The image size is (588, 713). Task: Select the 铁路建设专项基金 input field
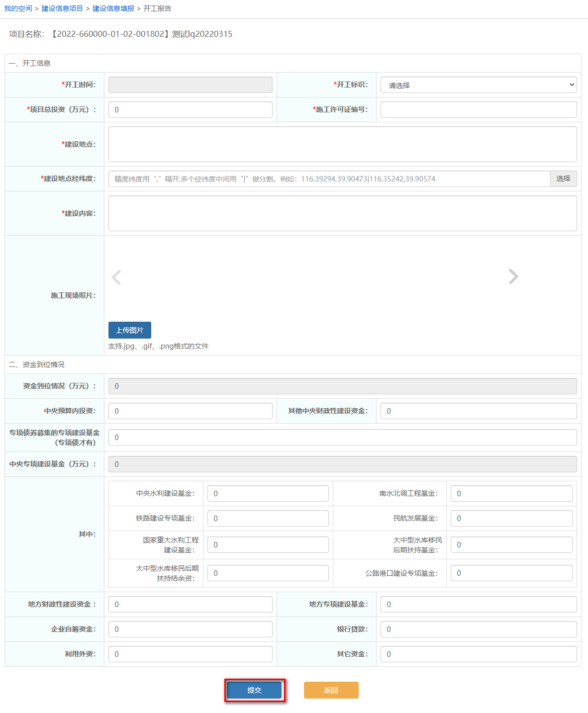[x=268, y=519]
